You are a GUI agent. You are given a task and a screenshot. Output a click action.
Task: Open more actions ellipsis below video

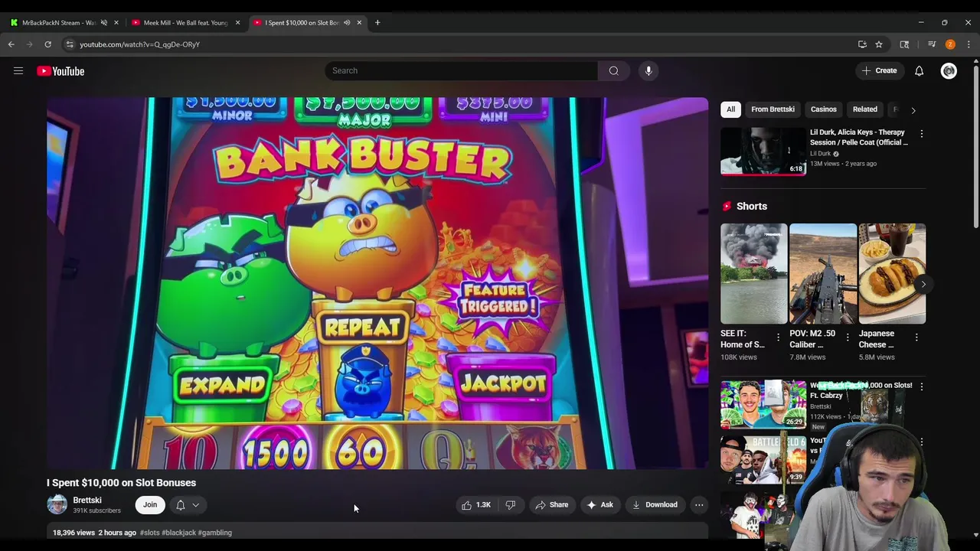click(x=699, y=505)
